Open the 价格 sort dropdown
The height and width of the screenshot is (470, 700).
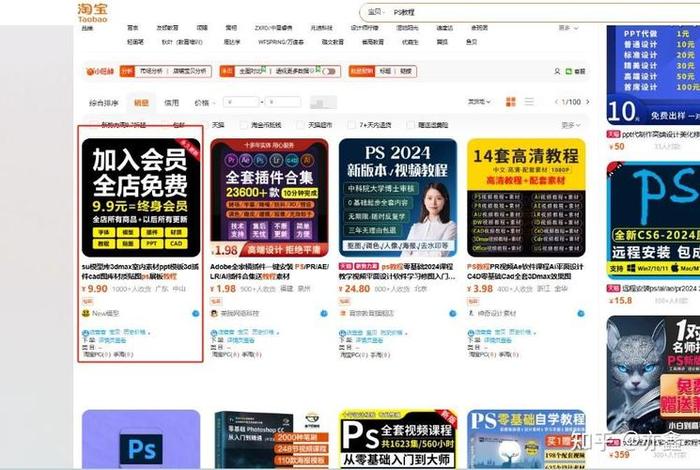pyautogui.click(x=204, y=103)
